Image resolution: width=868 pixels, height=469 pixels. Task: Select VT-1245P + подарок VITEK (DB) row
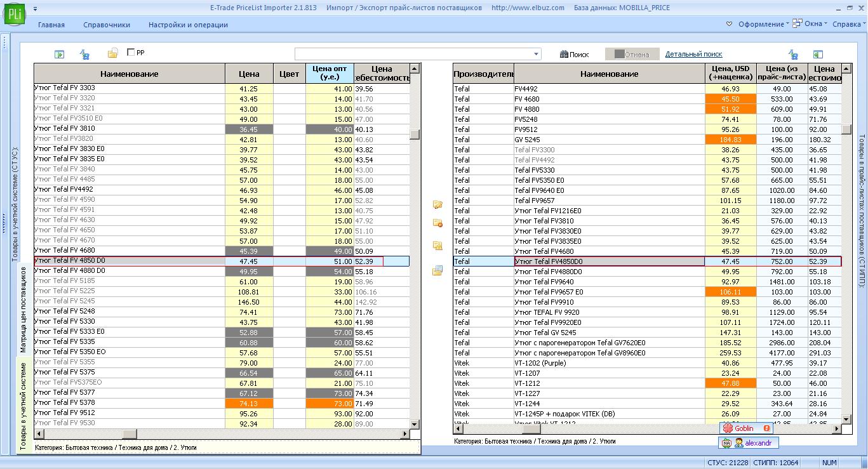tap(647, 414)
